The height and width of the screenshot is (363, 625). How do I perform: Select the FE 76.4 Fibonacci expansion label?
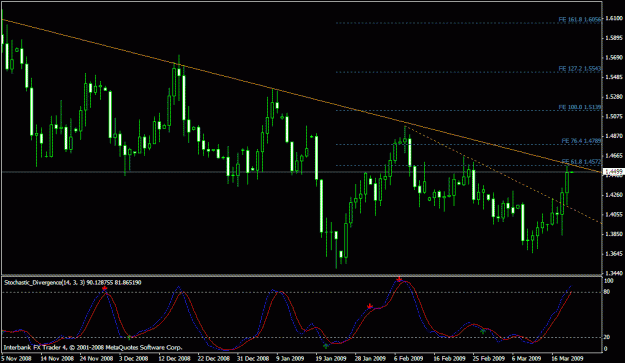point(581,141)
